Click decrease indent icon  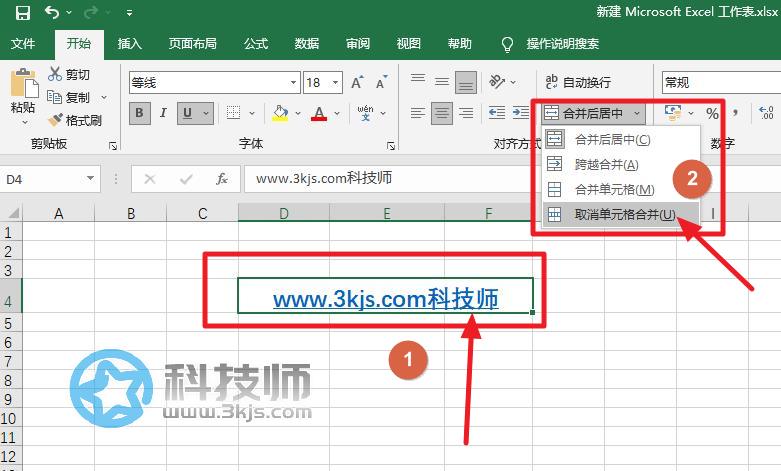point(497,113)
